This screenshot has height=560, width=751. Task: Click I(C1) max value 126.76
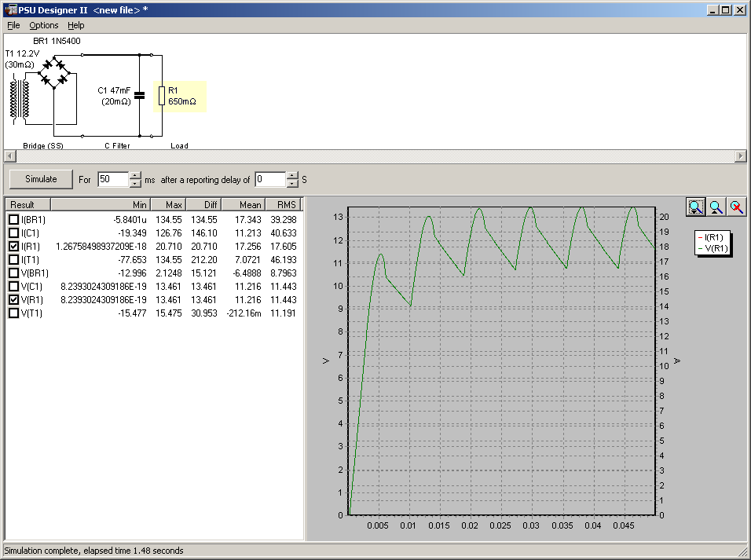pyautogui.click(x=169, y=232)
